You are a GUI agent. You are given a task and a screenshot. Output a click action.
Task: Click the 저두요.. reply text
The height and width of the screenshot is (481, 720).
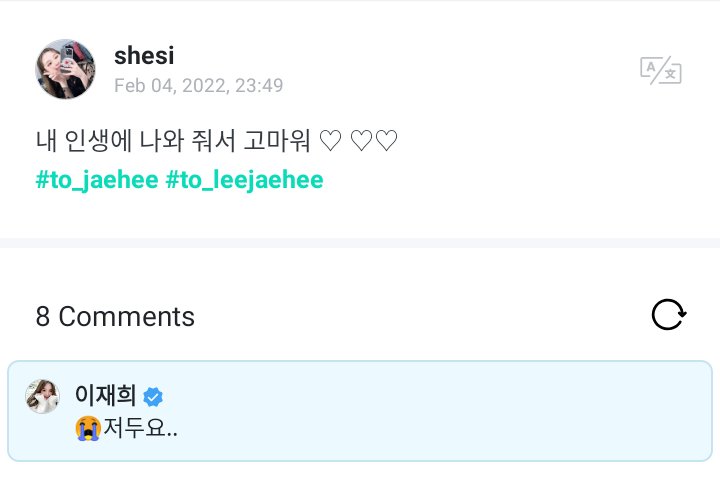141,428
